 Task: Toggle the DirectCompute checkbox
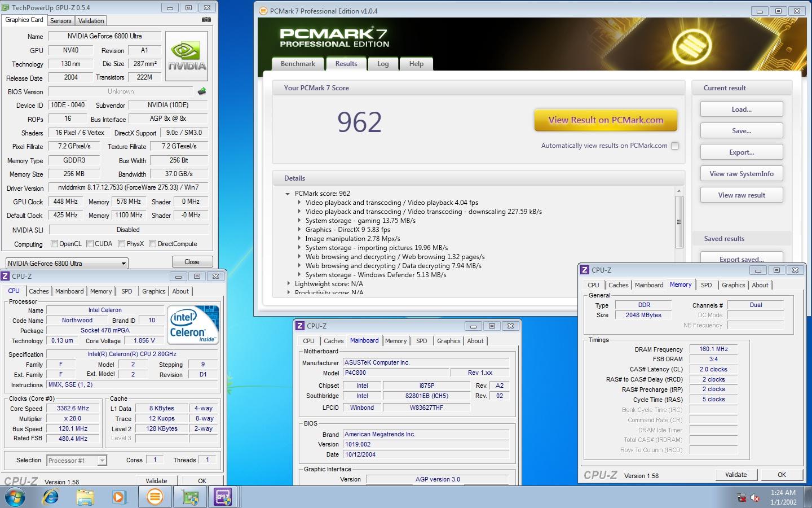152,244
